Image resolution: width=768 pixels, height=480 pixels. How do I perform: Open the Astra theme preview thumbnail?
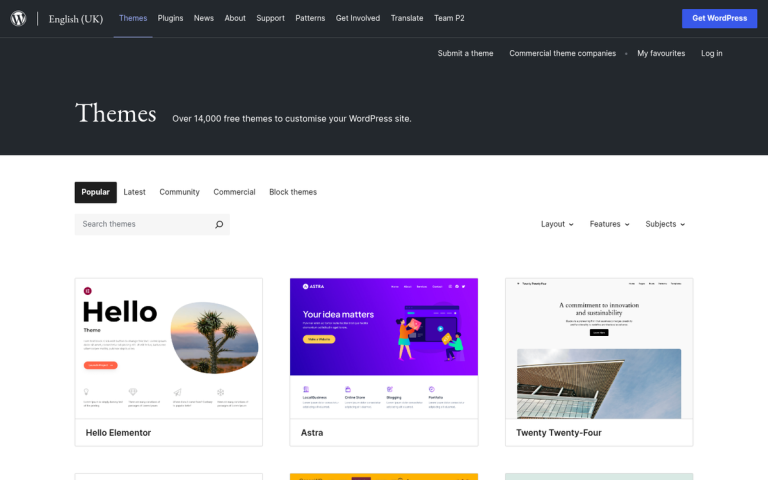click(384, 348)
